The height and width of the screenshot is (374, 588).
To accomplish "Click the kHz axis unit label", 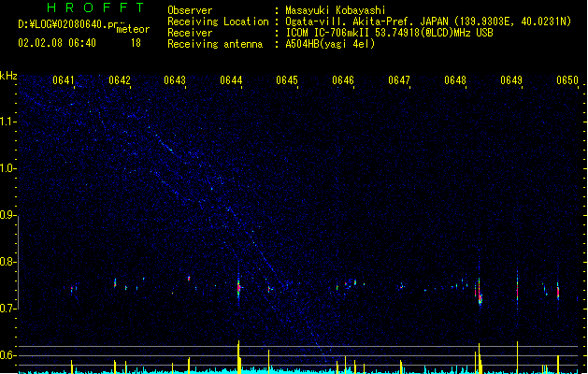I will (x=8, y=76).
